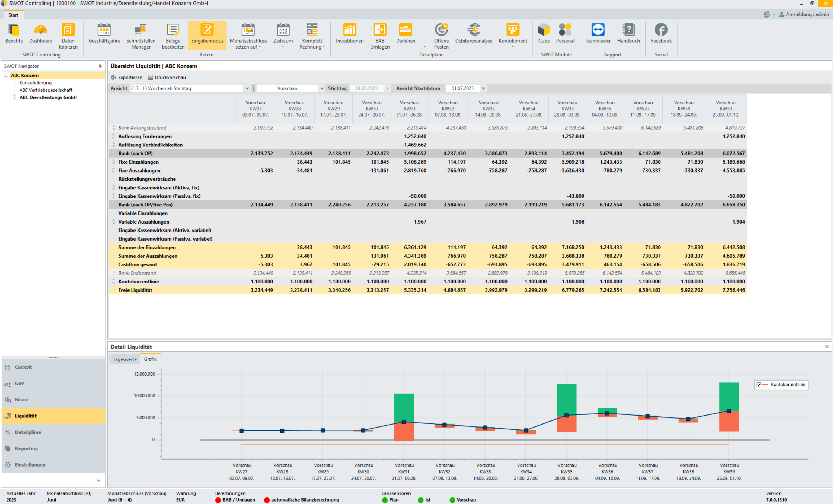Open the Dashboard gauge icon
The image size is (833, 504).
coord(41,30)
